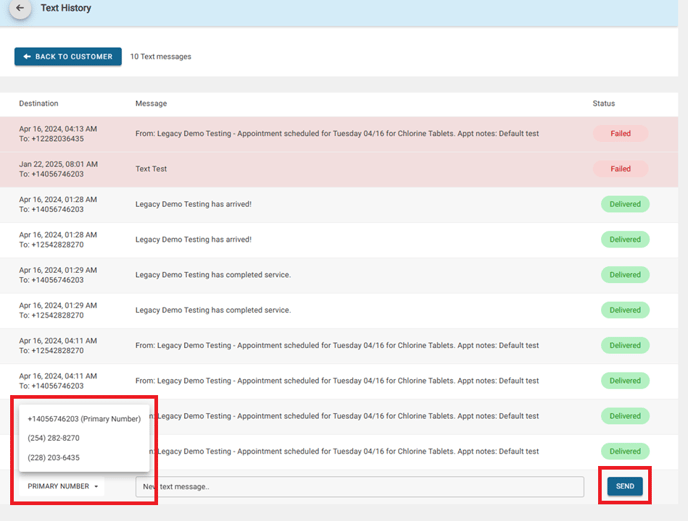This screenshot has height=521, width=688.
Task: Click Delivered badge for 01:28 AM +14056746203 row
Action: coord(625,204)
